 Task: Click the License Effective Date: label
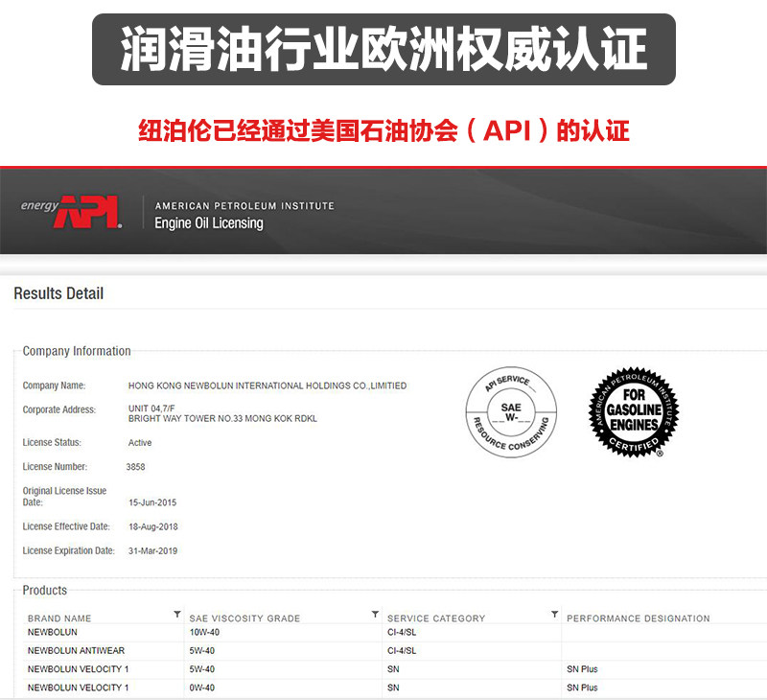tap(66, 526)
